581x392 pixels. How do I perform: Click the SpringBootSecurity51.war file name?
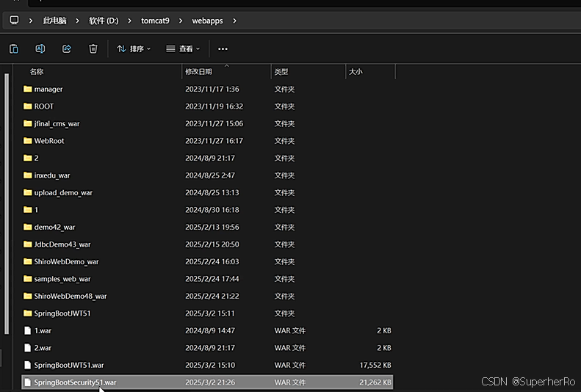[x=75, y=382]
